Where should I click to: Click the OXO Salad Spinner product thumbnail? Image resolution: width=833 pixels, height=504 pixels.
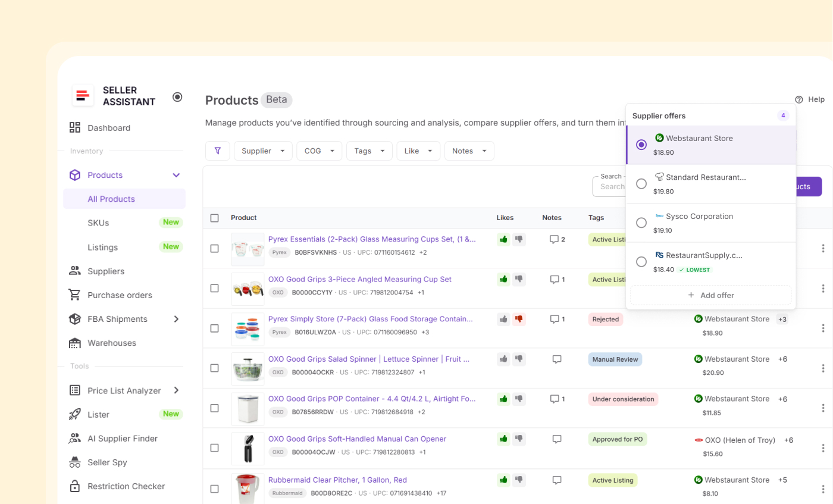248,368
